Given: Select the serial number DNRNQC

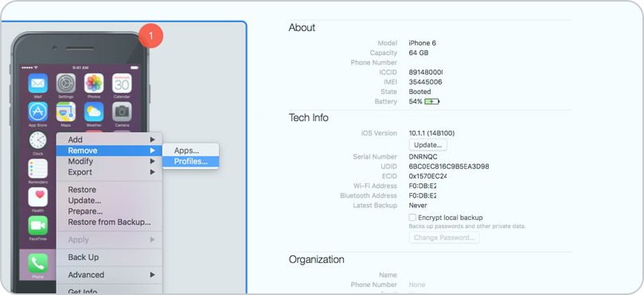Looking at the screenshot, I should coord(423,157).
